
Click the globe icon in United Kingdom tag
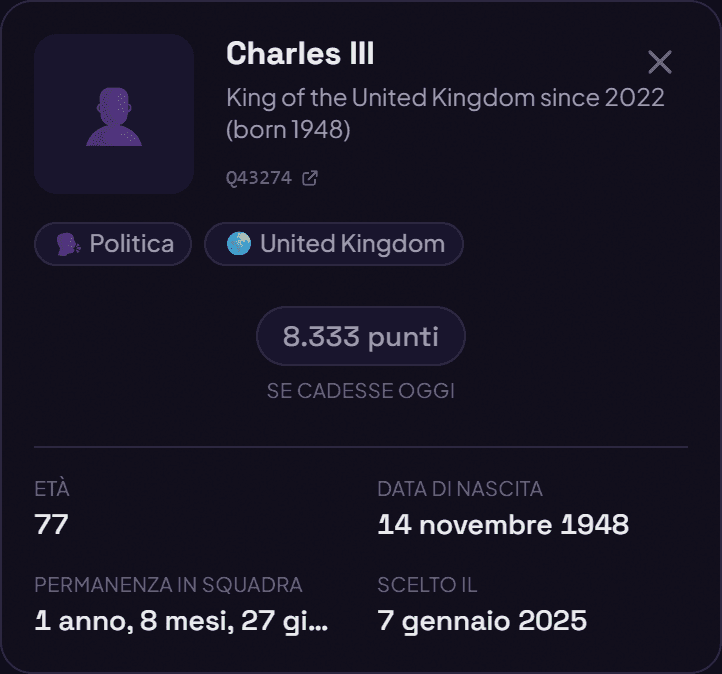pos(239,244)
